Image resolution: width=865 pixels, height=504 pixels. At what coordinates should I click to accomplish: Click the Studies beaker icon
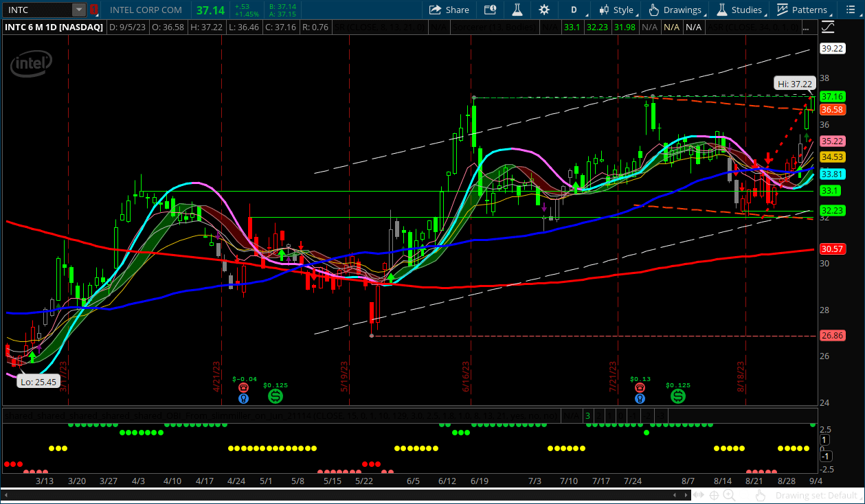[x=721, y=10]
